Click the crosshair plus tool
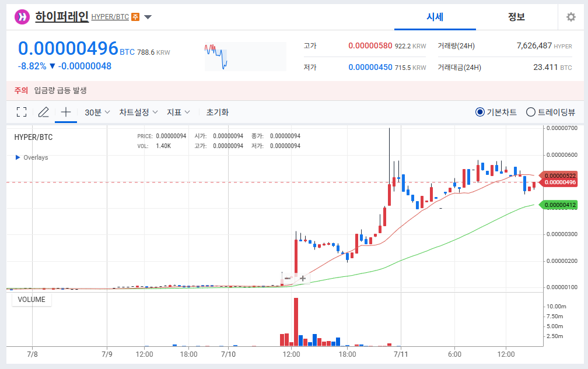This screenshot has width=588, height=369. (65, 111)
